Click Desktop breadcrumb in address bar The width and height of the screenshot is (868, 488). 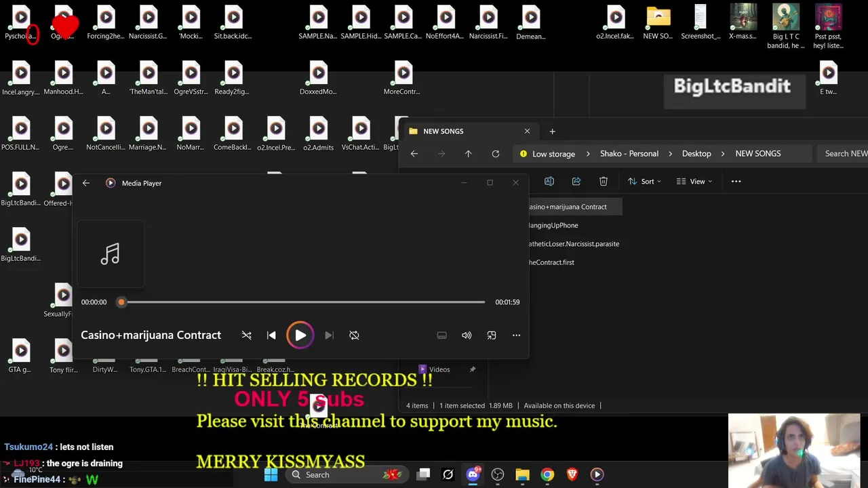(x=696, y=154)
